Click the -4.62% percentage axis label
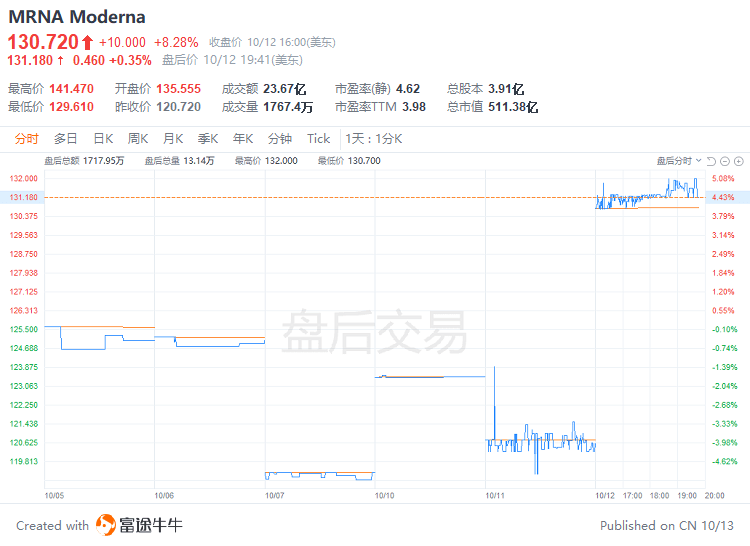Viewport: 750px width, 546px height. pos(725,461)
